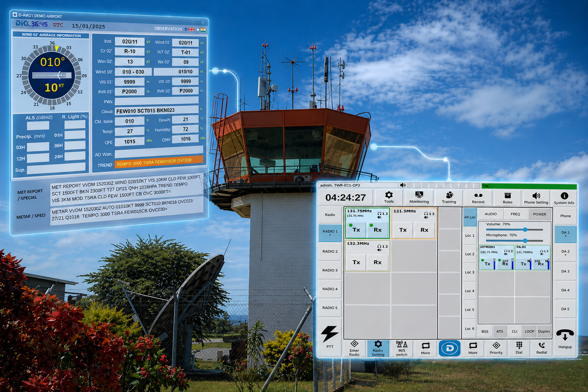Click the BSS button
Screen dimensions: 588x392
tap(485, 332)
